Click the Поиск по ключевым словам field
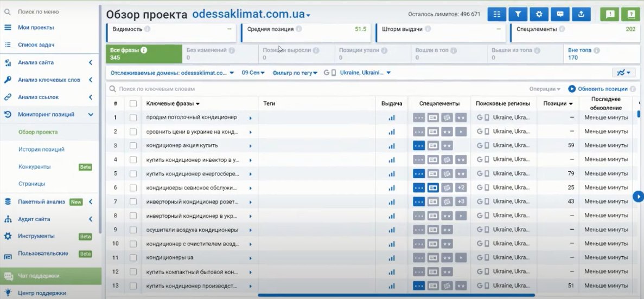 pyautogui.click(x=316, y=89)
